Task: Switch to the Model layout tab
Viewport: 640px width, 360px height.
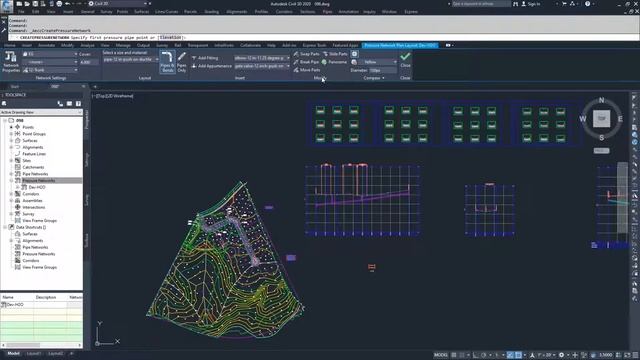Action: pos(13,353)
